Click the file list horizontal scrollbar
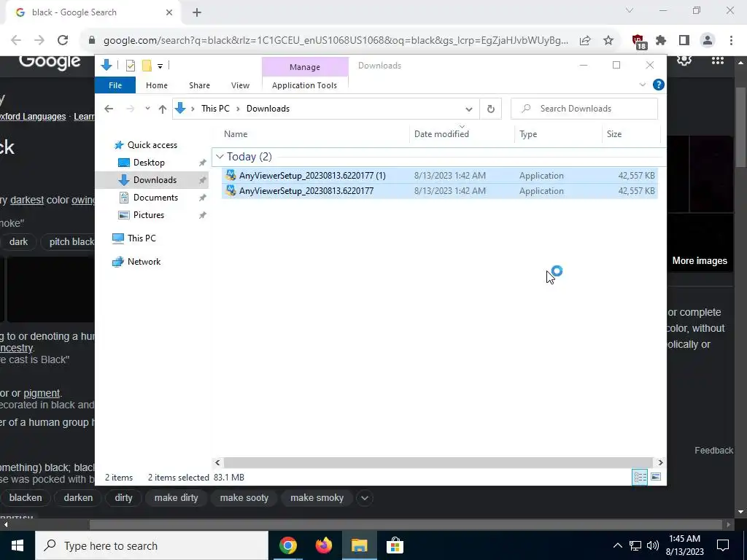This screenshot has height=560, width=747. [438, 462]
